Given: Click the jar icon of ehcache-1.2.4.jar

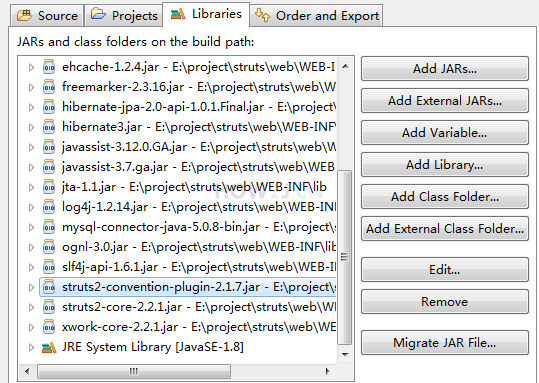Looking at the screenshot, I should pos(49,67).
